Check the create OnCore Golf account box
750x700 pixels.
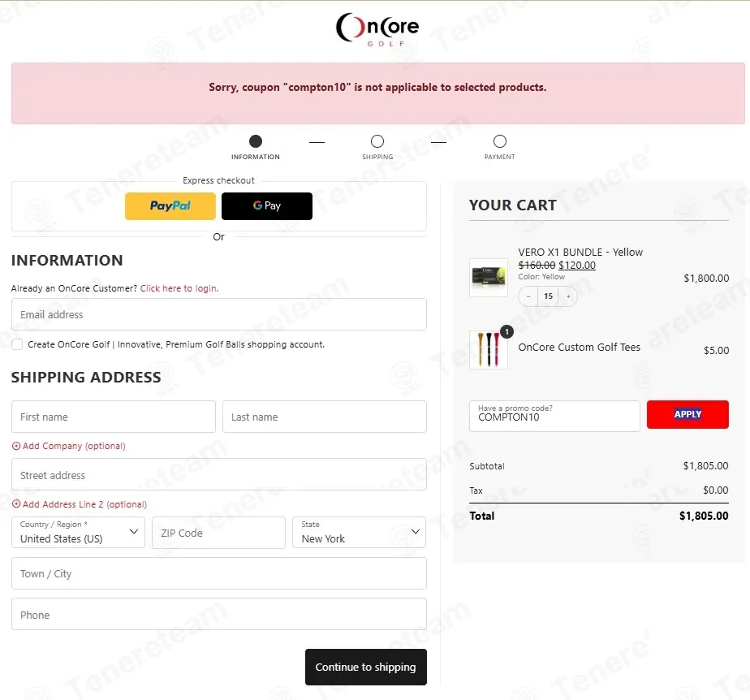tap(17, 344)
